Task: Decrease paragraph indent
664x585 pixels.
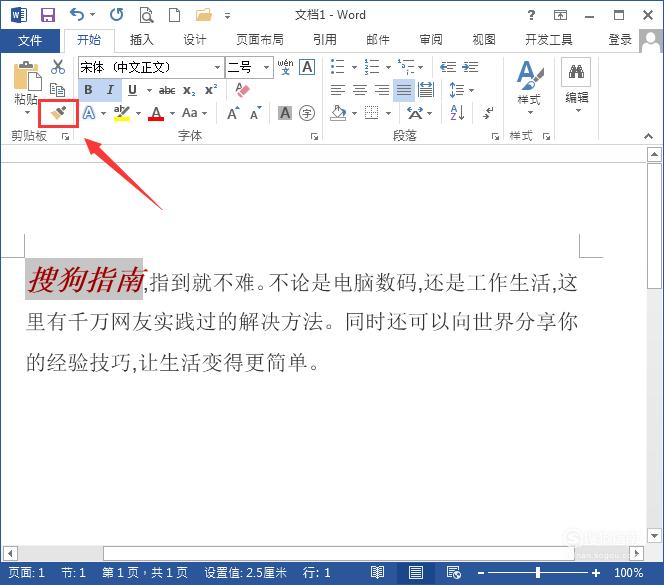Action: [448, 67]
